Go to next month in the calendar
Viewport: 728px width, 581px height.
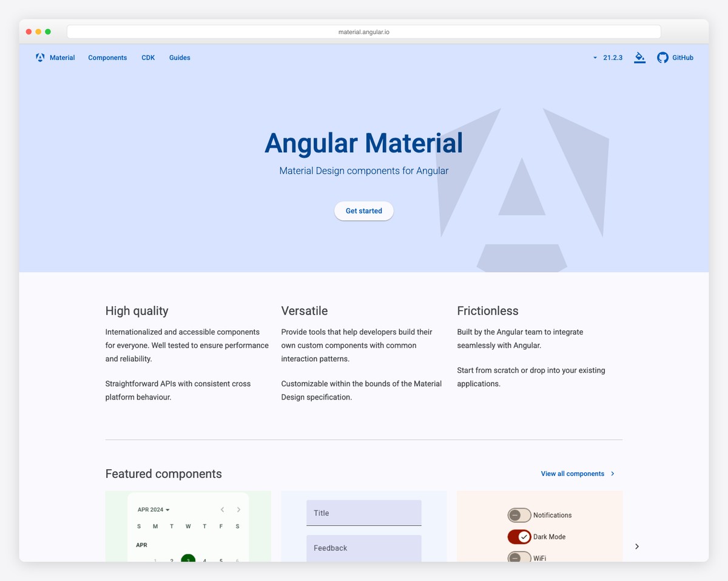(x=238, y=509)
